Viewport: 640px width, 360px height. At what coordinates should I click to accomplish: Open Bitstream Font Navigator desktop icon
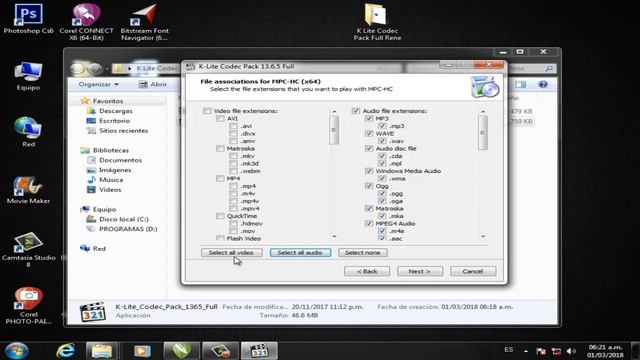coord(144,22)
